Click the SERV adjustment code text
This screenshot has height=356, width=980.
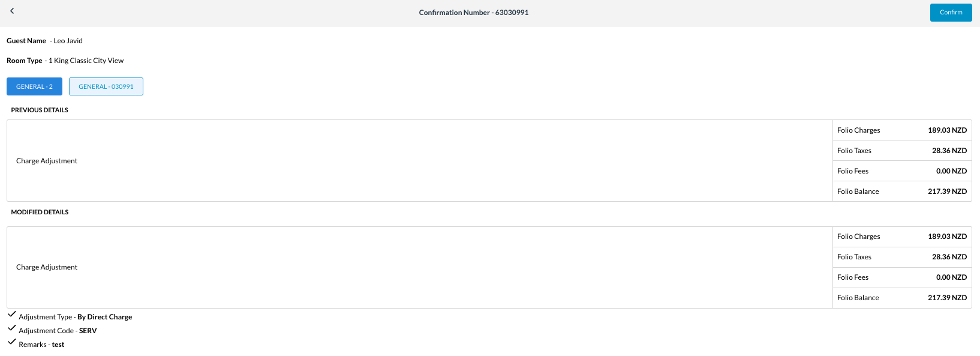coord(88,331)
